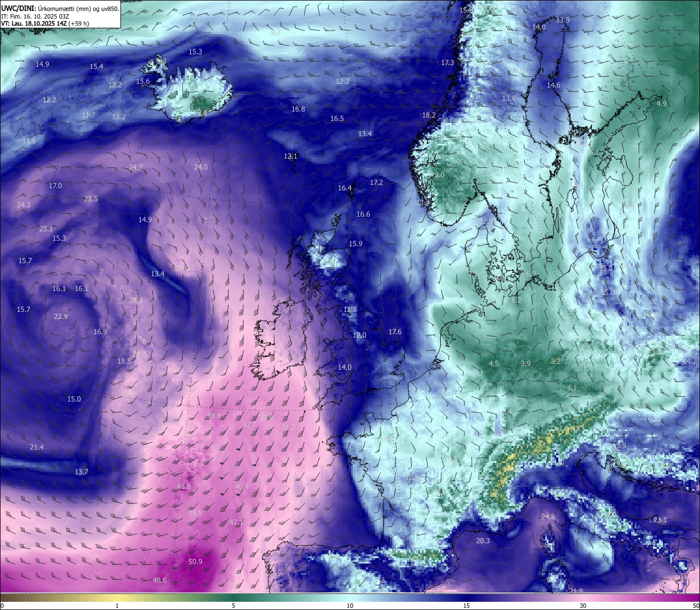Click the 17.2 value label
Screen dimensions: 700x610
coord(376,182)
